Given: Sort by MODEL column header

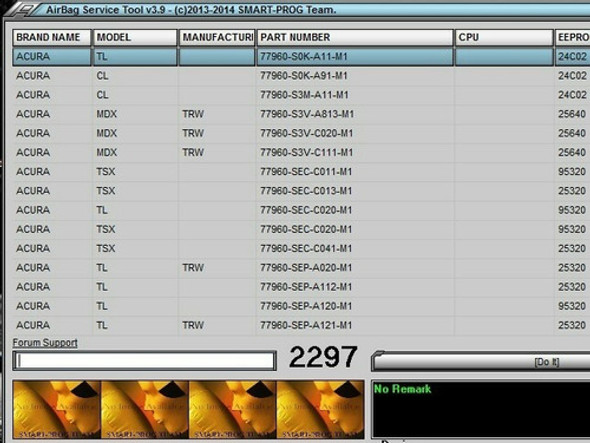Looking at the screenshot, I should [135, 37].
